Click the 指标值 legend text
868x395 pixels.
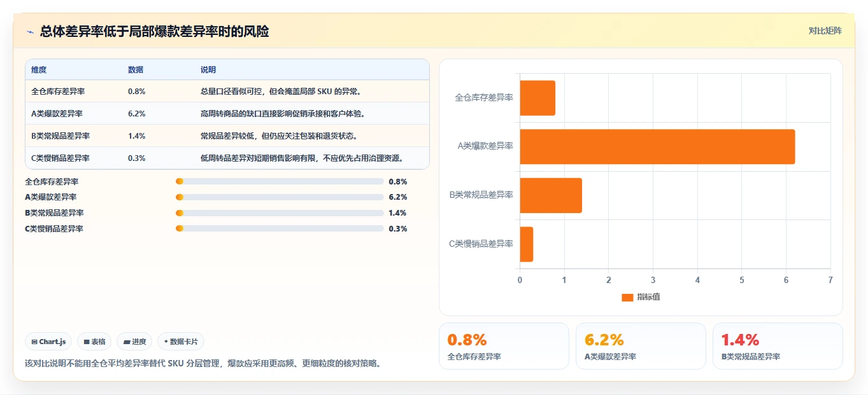coord(648,297)
